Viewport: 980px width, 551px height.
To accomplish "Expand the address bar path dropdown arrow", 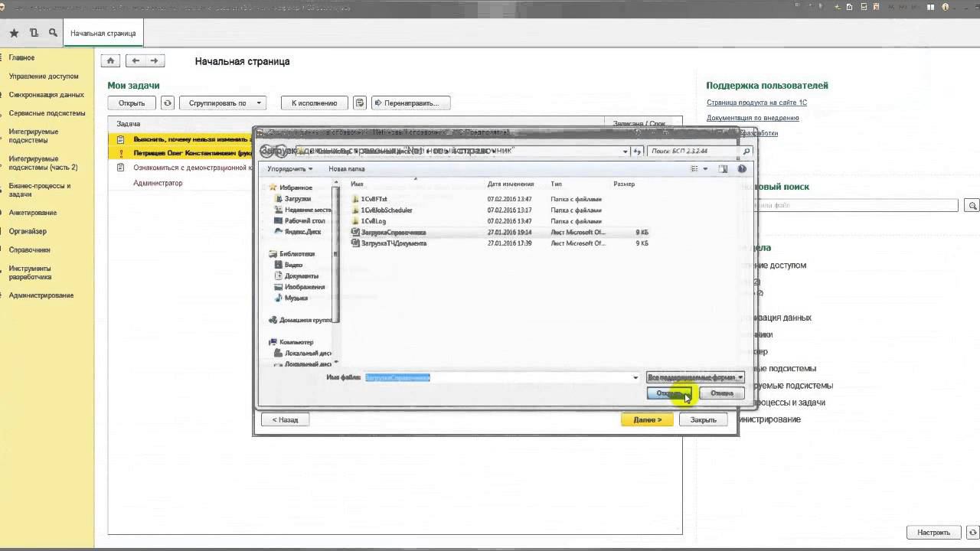I will coord(626,152).
